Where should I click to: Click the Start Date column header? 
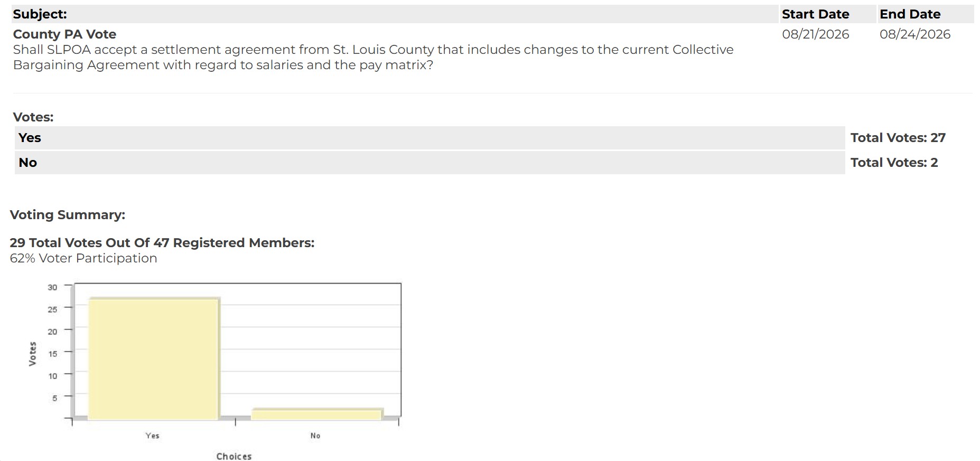pos(815,14)
